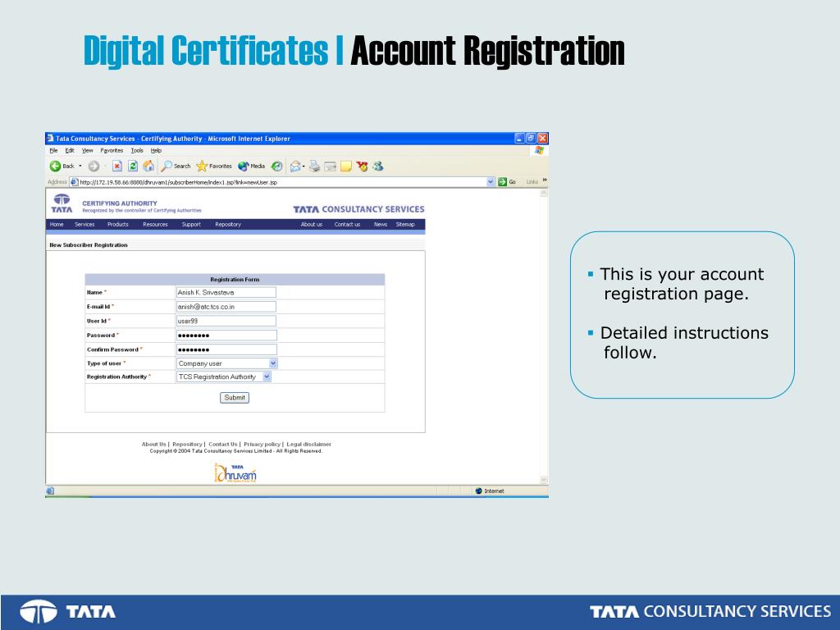Click the page icon in address bar

pyautogui.click(x=75, y=182)
